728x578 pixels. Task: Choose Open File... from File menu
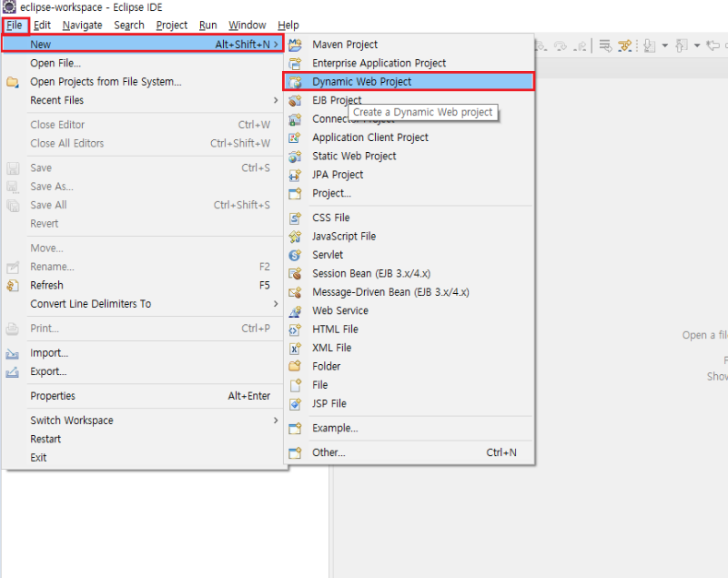143,63
